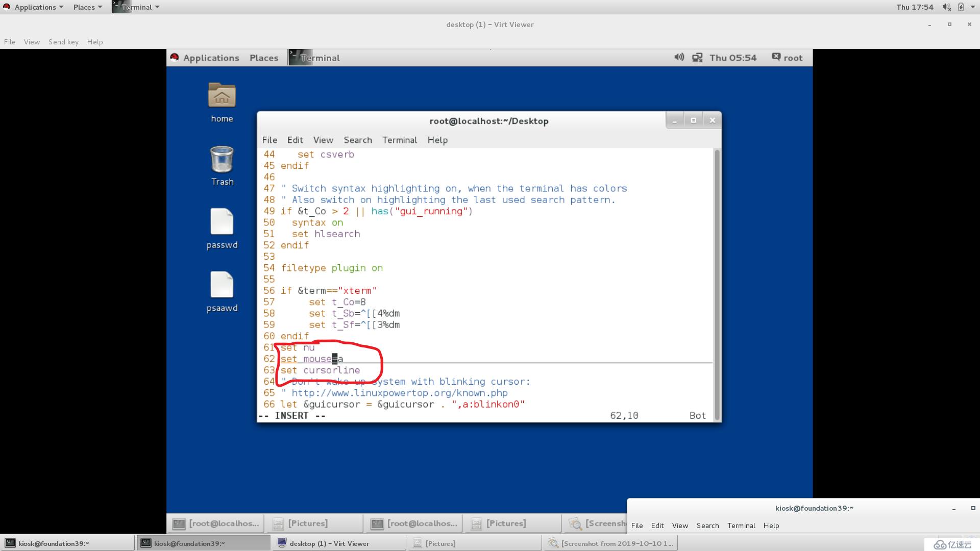Select the Search menu option

click(357, 140)
